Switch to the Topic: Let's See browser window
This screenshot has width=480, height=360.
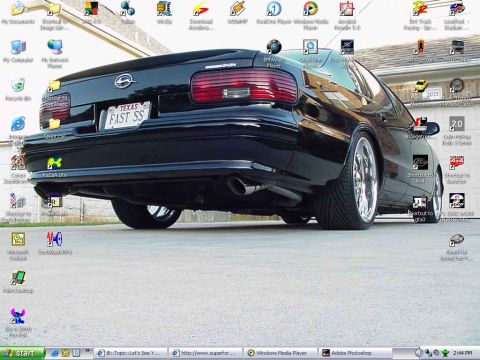tap(131, 353)
